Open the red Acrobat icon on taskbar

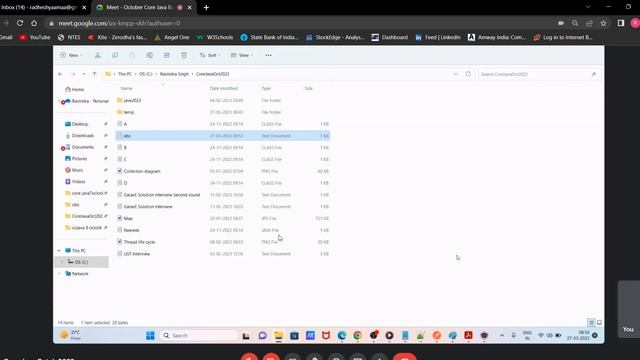pyautogui.click(x=468, y=336)
